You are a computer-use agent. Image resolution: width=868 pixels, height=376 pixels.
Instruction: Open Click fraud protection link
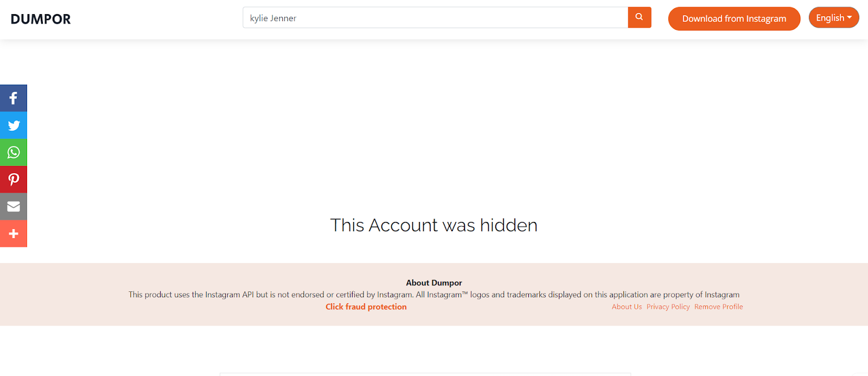(366, 307)
